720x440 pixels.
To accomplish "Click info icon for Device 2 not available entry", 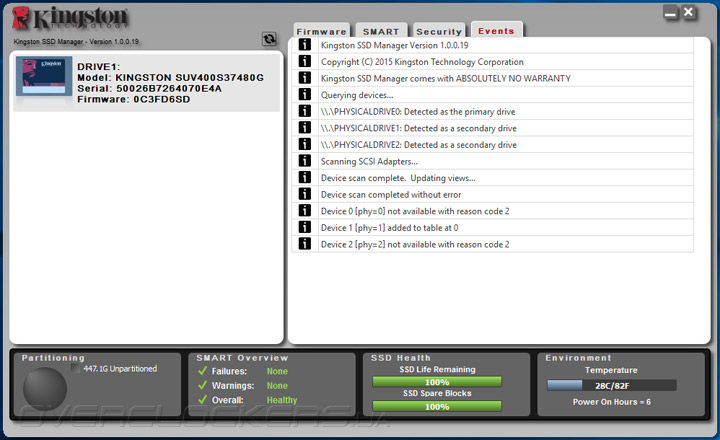I will 304,243.
